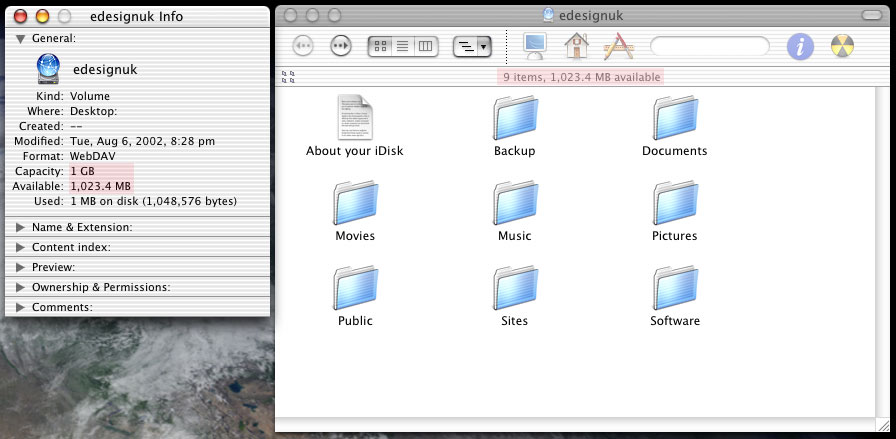Expand Ownership & Permissions section
The height and width of the screenshot is (439, 896).
(x=21, y=287)
